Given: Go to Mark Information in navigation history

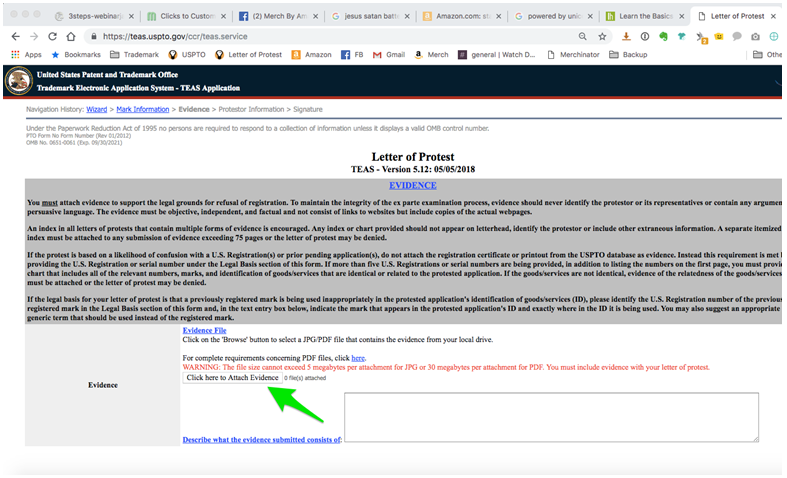Looking at the screenshot, I should click(x=143, y=109).
